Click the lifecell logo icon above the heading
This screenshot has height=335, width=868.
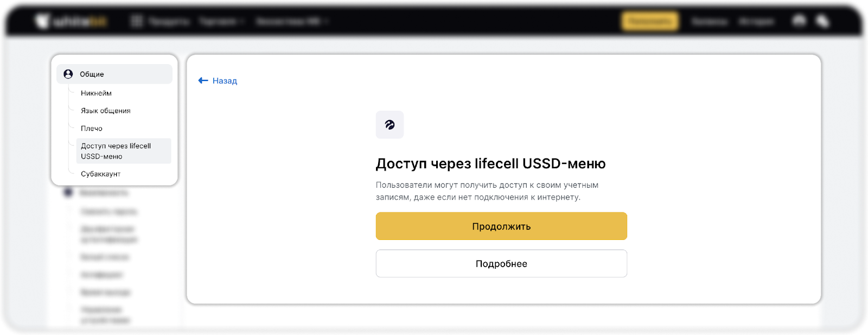pos(390,125)
